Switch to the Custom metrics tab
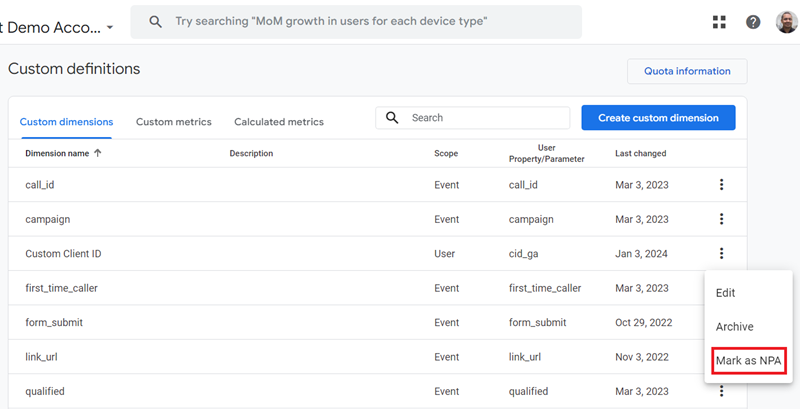This screenshot has height=409, width=800. point(173,122)
